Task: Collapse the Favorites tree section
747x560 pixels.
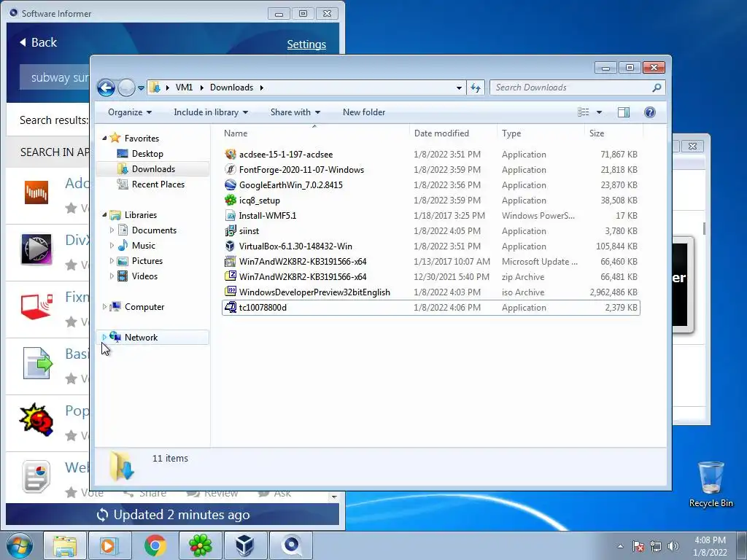Action: pos(104,138)
